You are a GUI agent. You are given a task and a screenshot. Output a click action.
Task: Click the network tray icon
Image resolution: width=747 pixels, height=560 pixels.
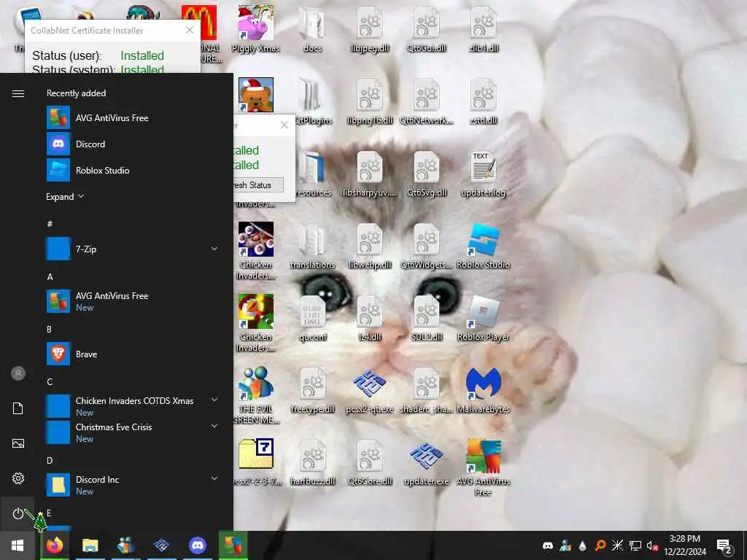635,545
